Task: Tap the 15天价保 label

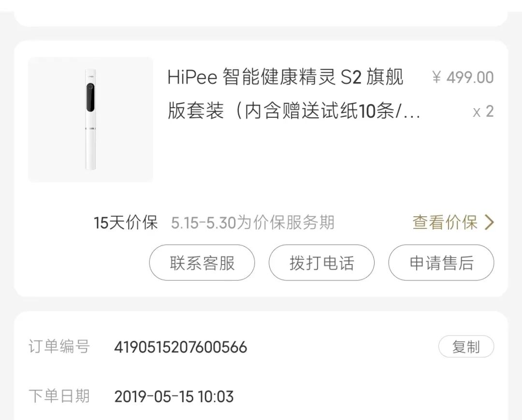Action: (126, 223)
